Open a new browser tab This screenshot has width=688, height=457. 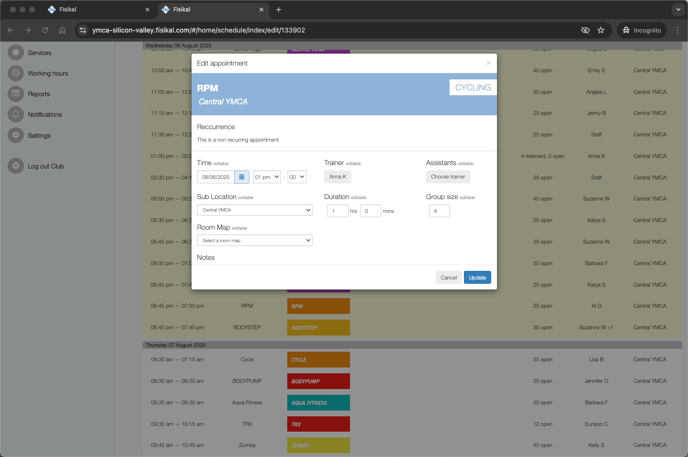tap(278, 10)
